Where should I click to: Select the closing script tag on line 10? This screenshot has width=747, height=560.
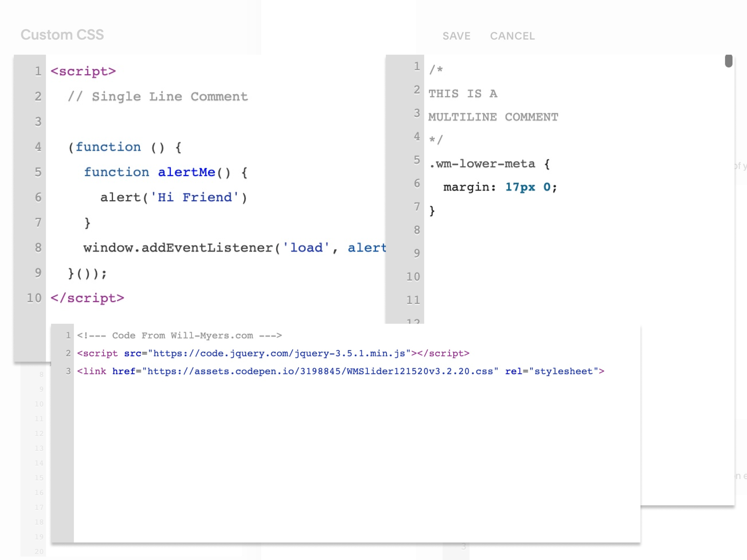tap(87, 298)
